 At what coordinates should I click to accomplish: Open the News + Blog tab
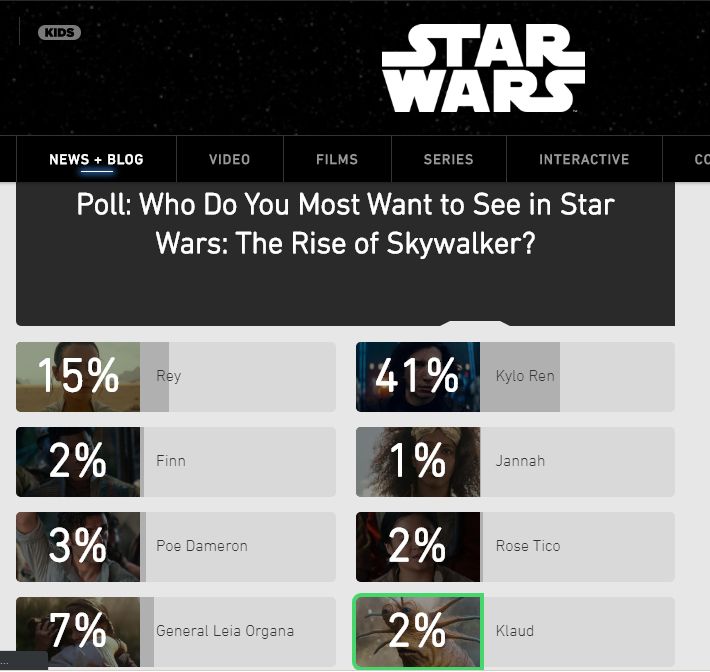96,159
